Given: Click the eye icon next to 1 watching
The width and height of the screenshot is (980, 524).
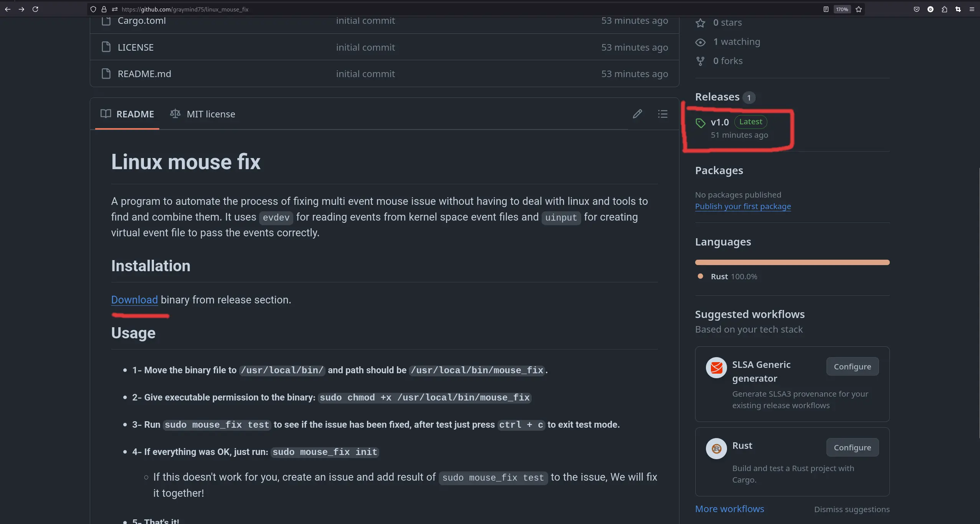Looking at the screenshot, I should coord(701,42).
